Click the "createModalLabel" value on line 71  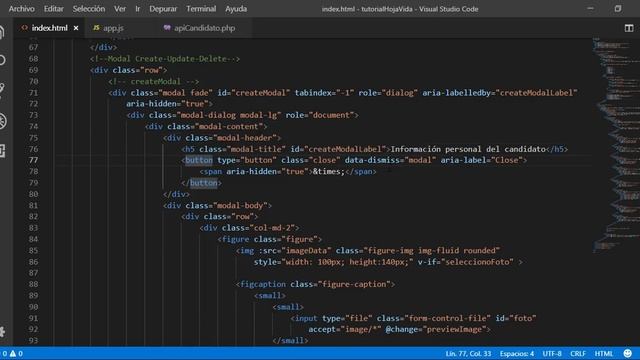click(x=536, y=93)
